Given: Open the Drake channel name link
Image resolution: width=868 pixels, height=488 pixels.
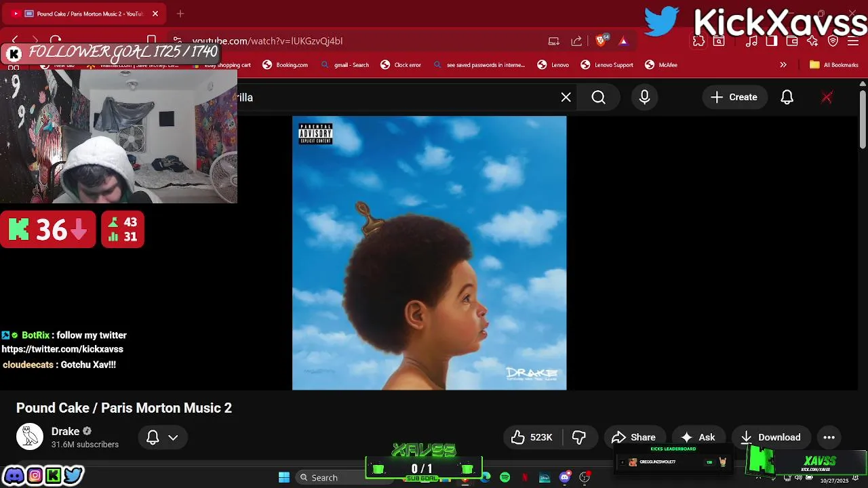Looking at the screenshot, I should [x=66, y=432].
